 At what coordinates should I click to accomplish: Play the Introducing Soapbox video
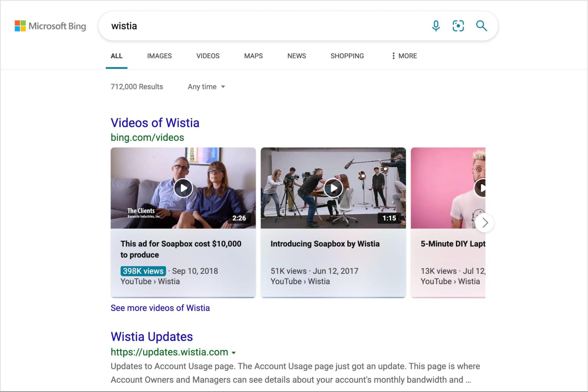pos(333,188)
